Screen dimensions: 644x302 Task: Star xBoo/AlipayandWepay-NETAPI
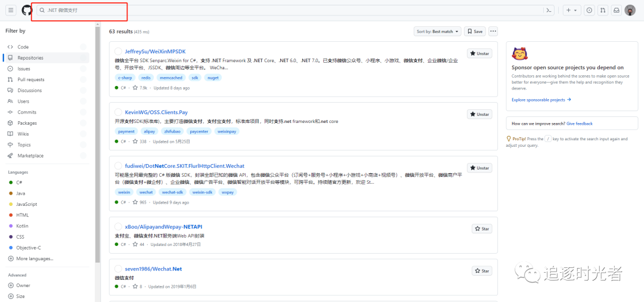click(x=482, y=229)
